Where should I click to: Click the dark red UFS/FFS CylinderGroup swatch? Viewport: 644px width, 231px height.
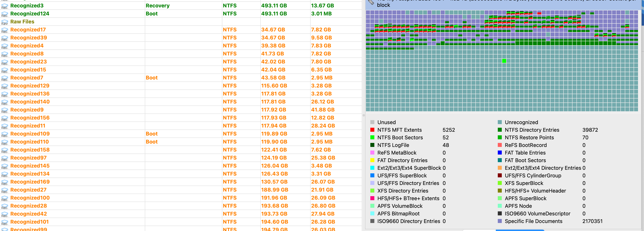click(500, 175)
